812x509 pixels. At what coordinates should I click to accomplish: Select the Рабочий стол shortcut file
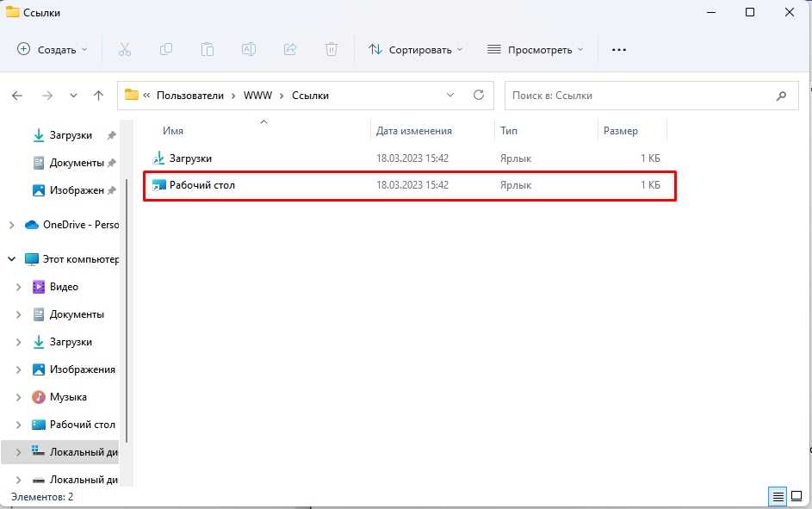click(202, 185)
